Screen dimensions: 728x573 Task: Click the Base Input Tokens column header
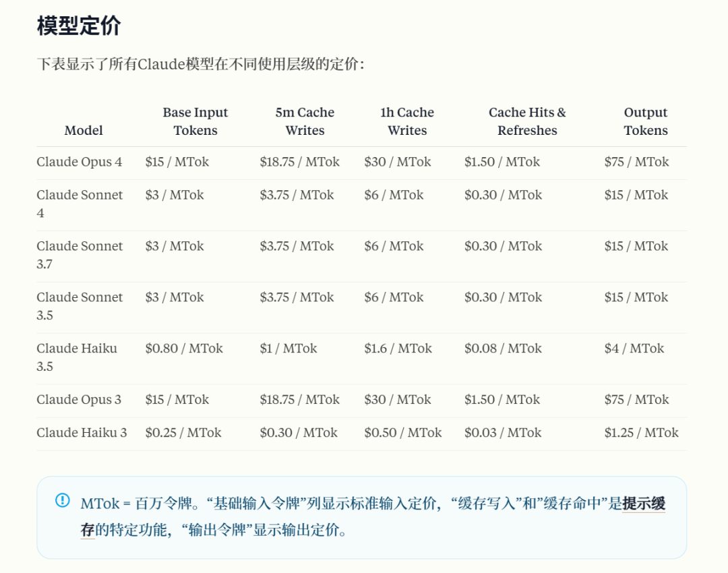[195, 121]
